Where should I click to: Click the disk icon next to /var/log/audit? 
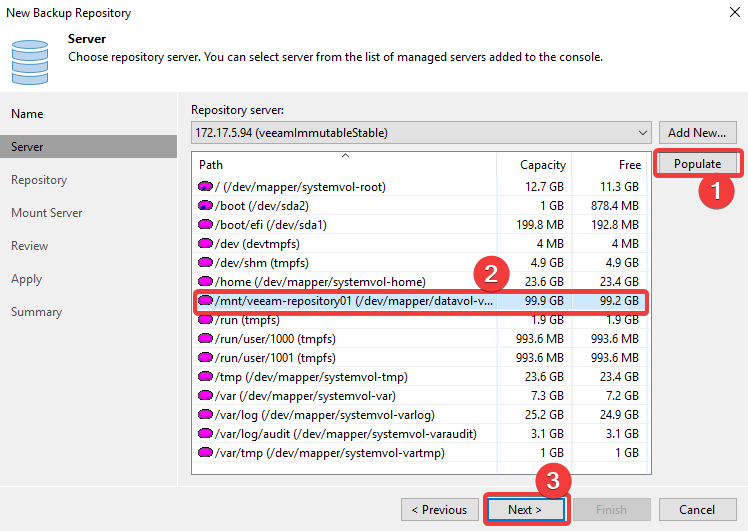point(205,433)
